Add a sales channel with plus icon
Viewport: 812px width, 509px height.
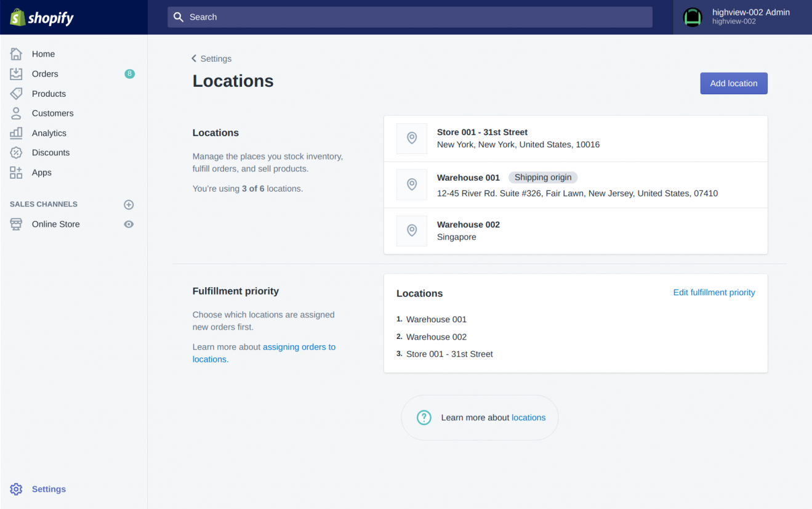[129, 205]
